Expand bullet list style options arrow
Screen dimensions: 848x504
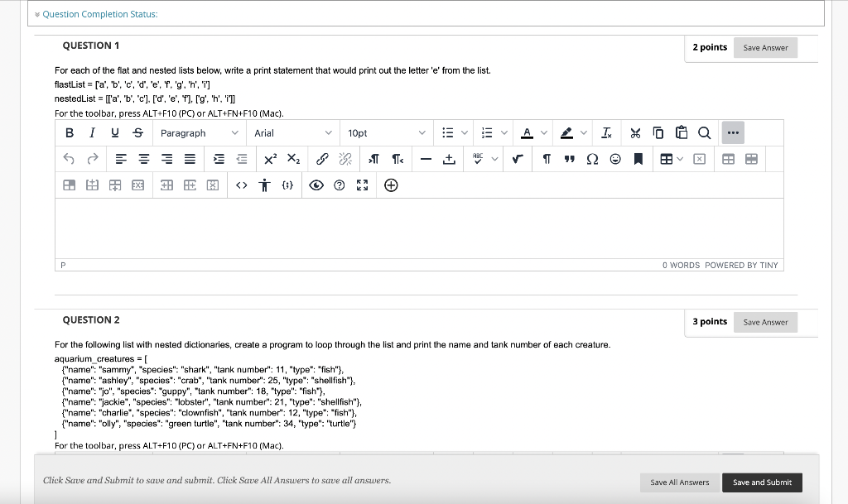click(x=464, y=133)
